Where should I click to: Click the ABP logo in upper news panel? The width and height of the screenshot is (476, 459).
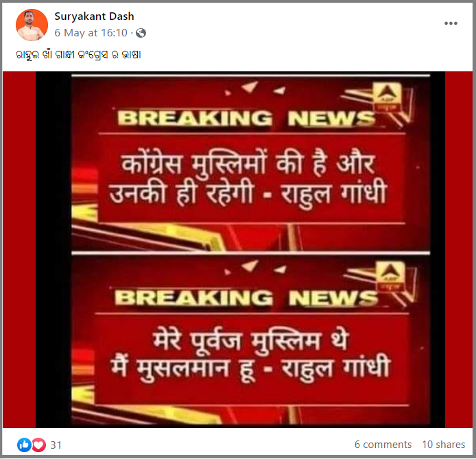pos(387,97)
